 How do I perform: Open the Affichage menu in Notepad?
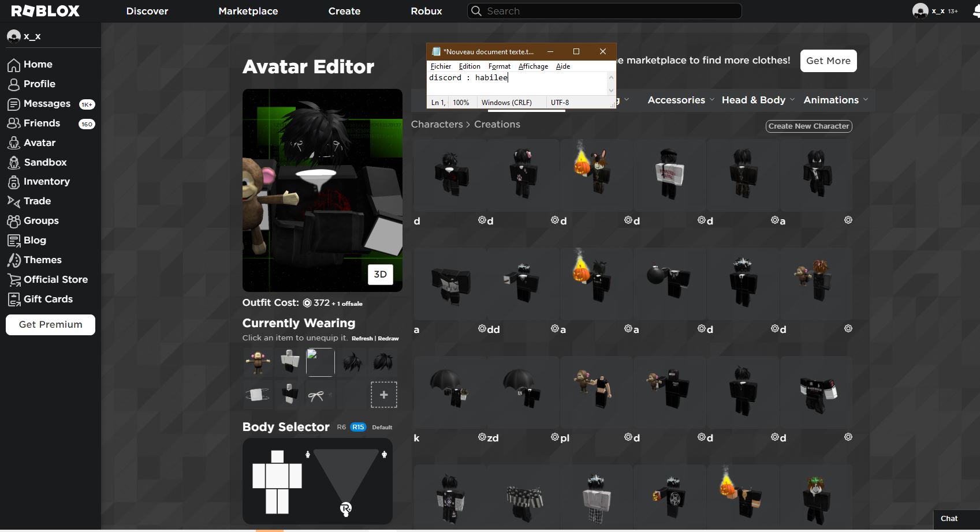tap(532, 66)
